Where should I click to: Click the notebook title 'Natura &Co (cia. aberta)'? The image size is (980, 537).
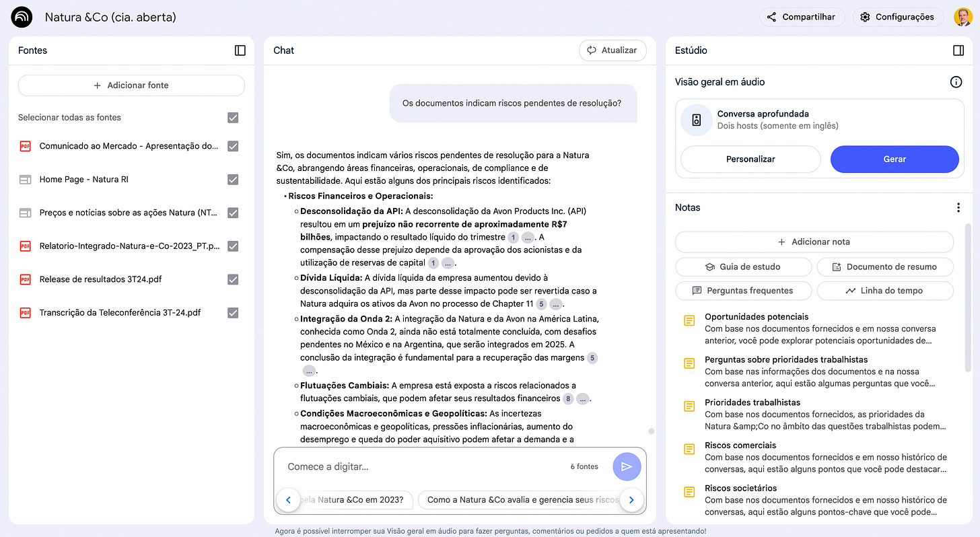[110, 17]
